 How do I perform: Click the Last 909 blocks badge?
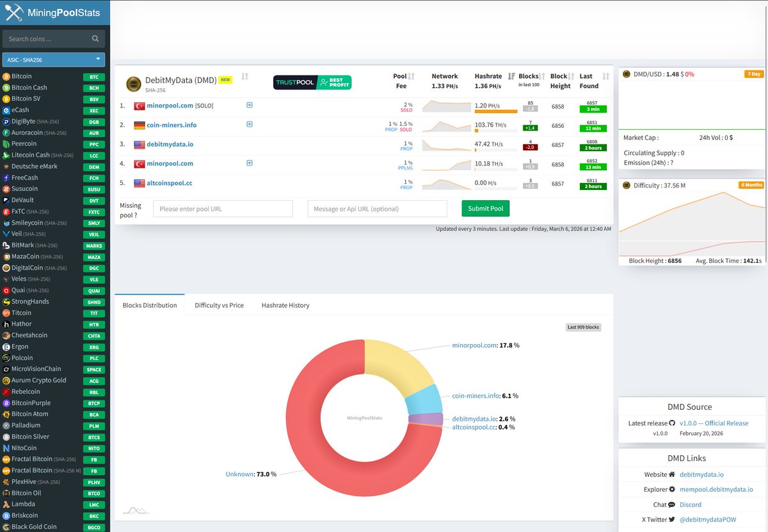(x=584, y=327)
